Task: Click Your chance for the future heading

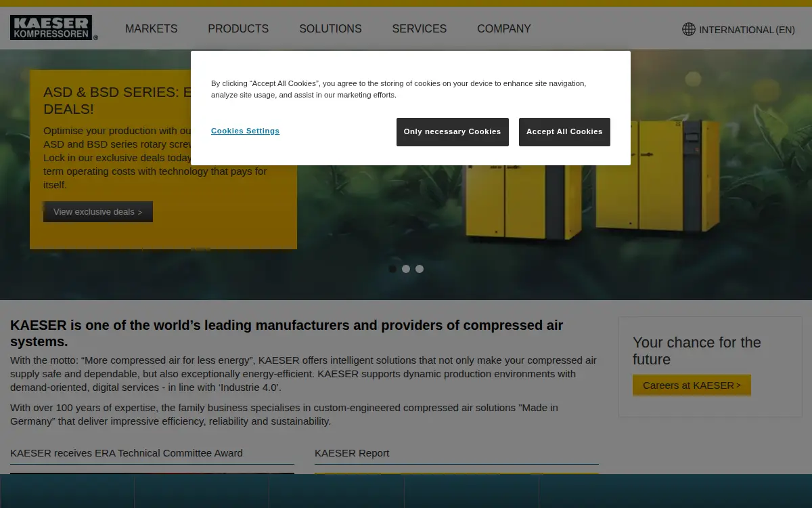Action: pos(697,351)
